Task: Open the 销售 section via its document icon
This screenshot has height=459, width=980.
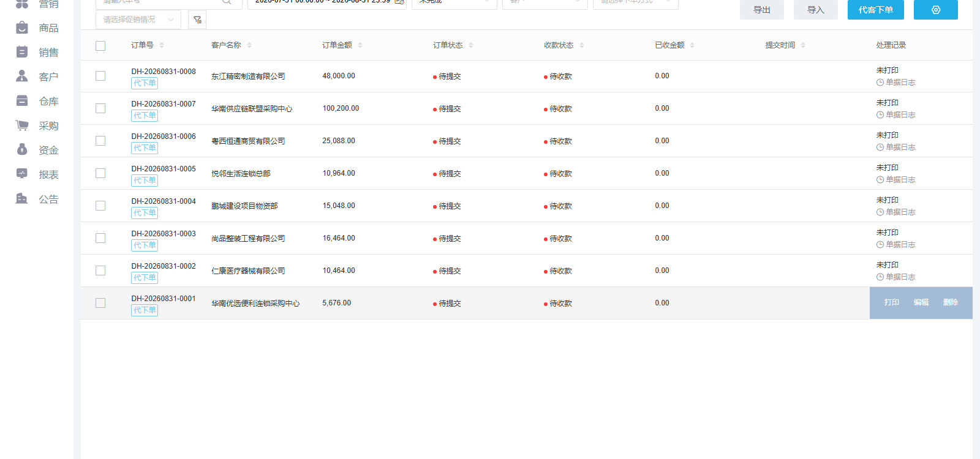Action: pyautogui.click(x=22, y=52)
